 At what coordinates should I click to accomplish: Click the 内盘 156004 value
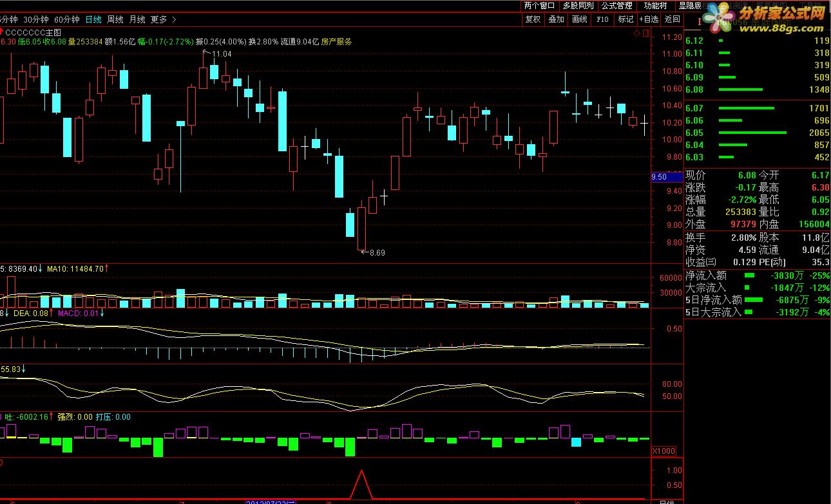coord(814,223)
